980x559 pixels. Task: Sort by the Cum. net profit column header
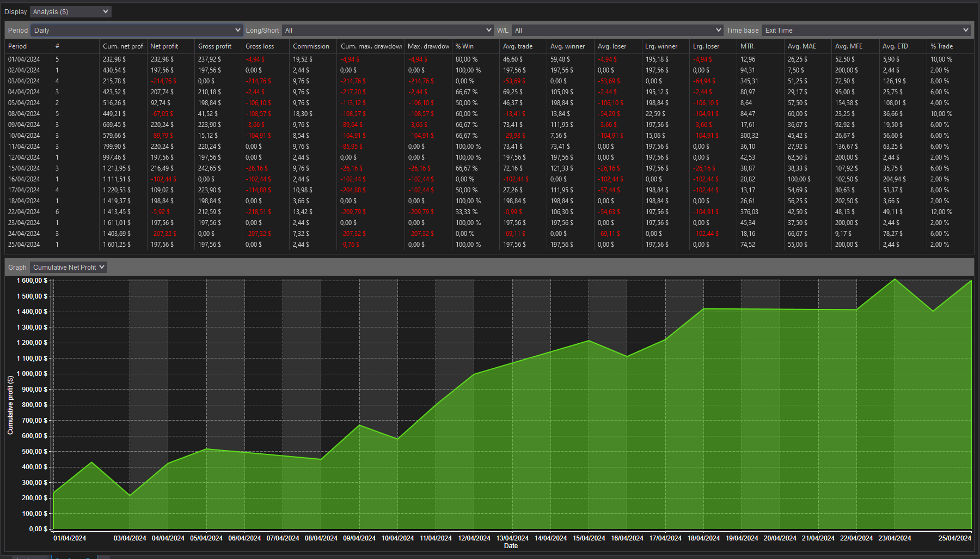123,46
